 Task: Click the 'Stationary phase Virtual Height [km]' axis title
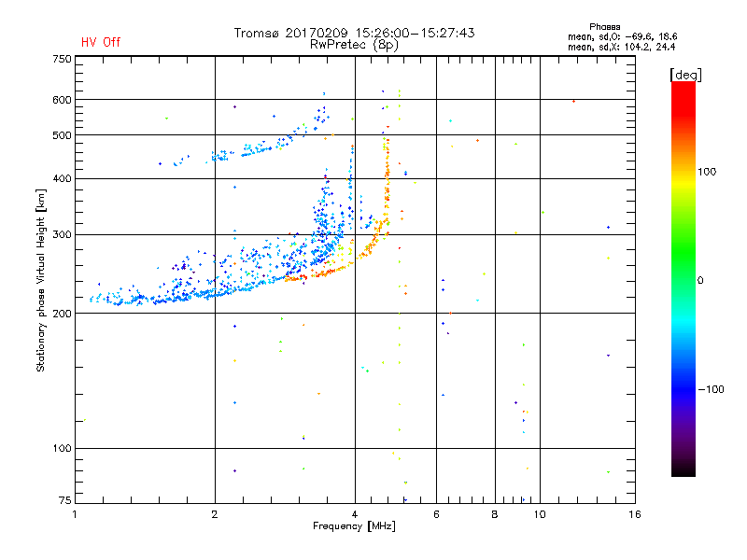[41, 281]
